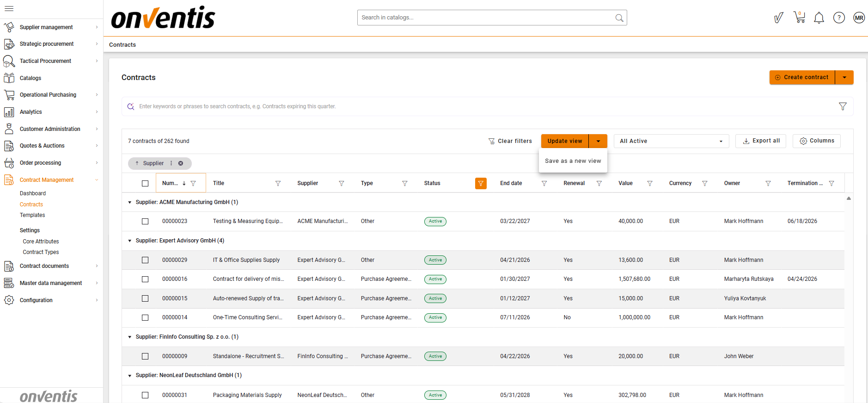
Task: Click the Clear filters button
Action: point(510,141)
